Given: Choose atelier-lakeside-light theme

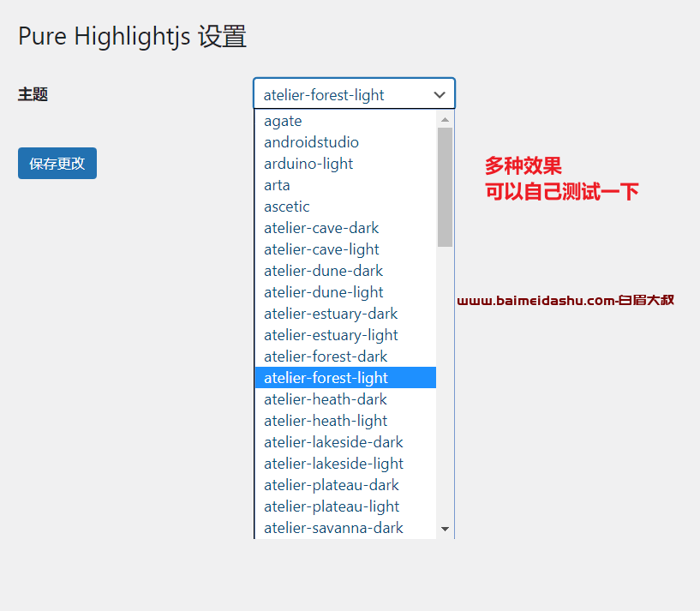Looking at the screenshot, I should (x=345, y=464).
